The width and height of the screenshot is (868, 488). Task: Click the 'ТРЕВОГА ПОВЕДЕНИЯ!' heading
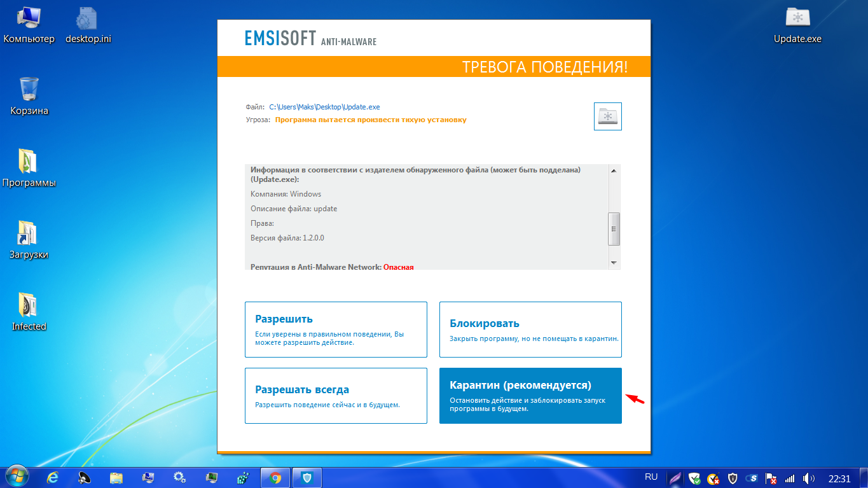[545, 67]
